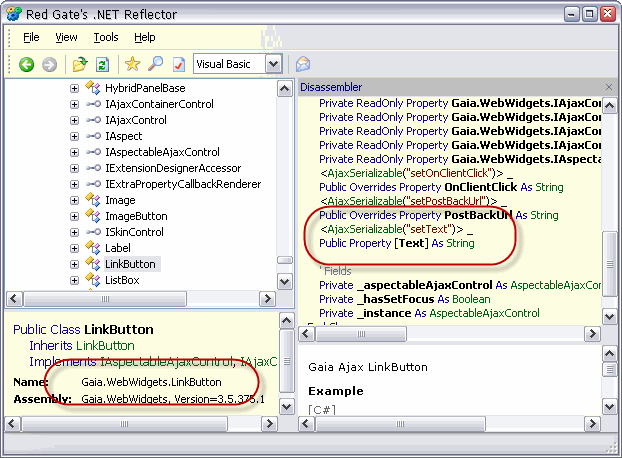Open the File menu
622x458 pixels.
pyautogui.click(x=31, y=37)
